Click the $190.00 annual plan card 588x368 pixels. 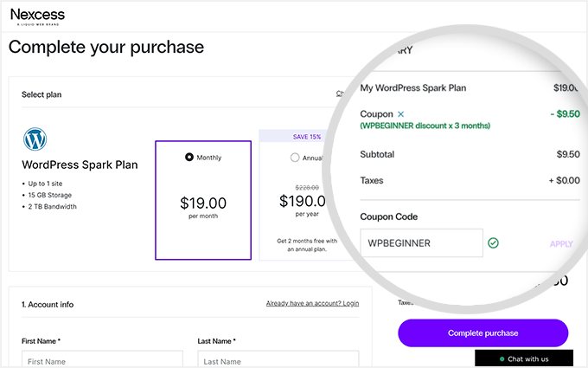click(294, 208)
